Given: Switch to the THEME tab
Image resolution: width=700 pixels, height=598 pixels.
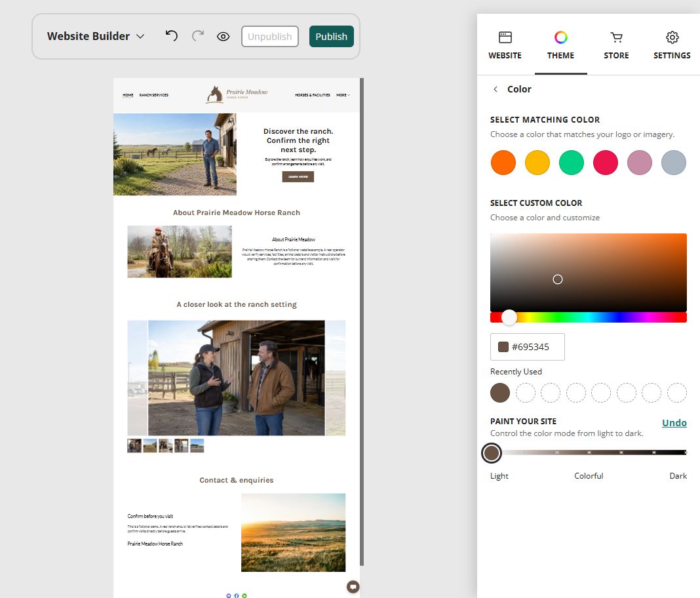Looking at the screenshot, I should tap(560, 45).
